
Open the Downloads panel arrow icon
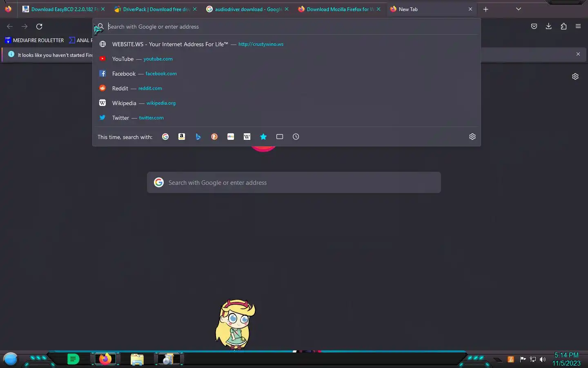click(x=549, y=26)
